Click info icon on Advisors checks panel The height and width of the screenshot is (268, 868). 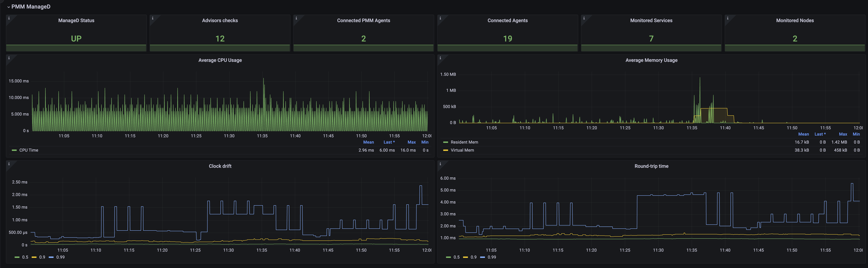click(153, 18)
